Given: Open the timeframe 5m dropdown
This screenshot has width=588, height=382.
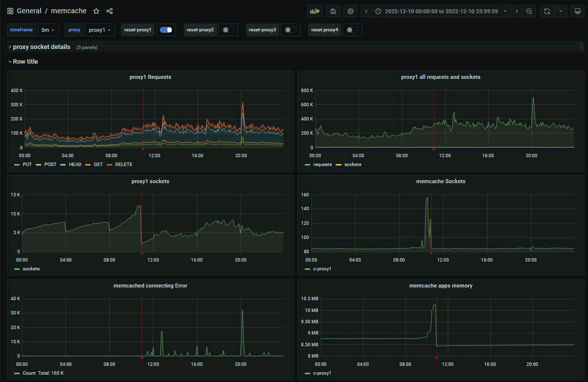Looking at the screenshot, I should pyautogui.click(x=48, y=30).
